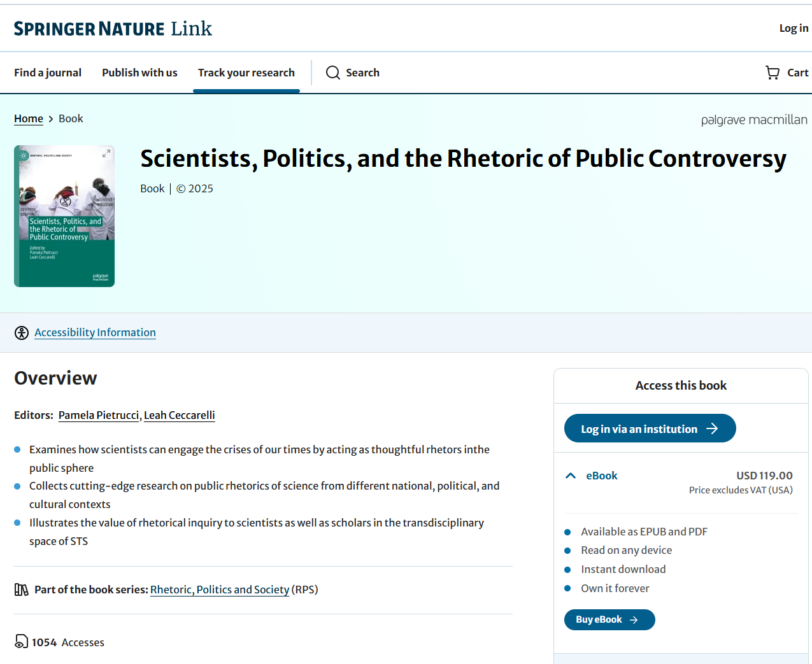Click the Log in link
The image size is (812, 664).
[x=793, y=28]
